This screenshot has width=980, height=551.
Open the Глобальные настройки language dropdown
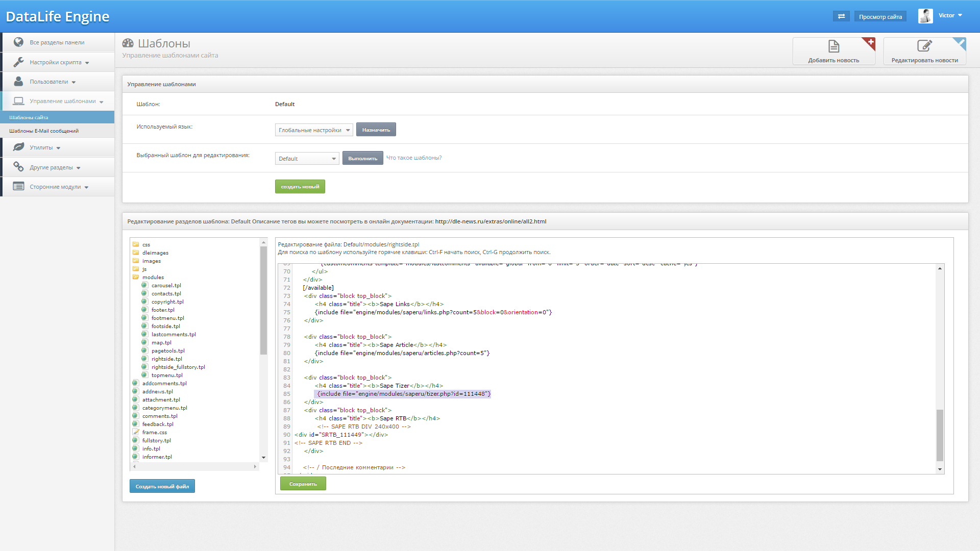click(x=313, y=130)
